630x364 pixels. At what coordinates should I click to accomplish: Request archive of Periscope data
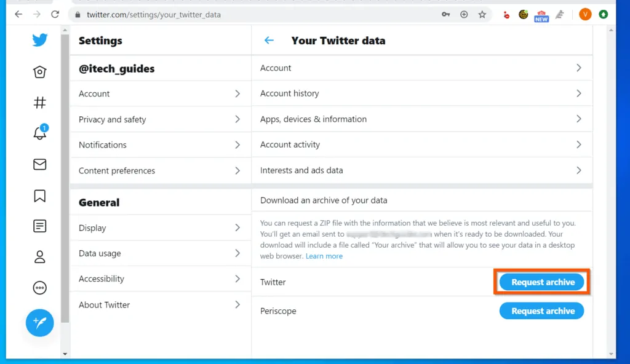pos(541,311)
